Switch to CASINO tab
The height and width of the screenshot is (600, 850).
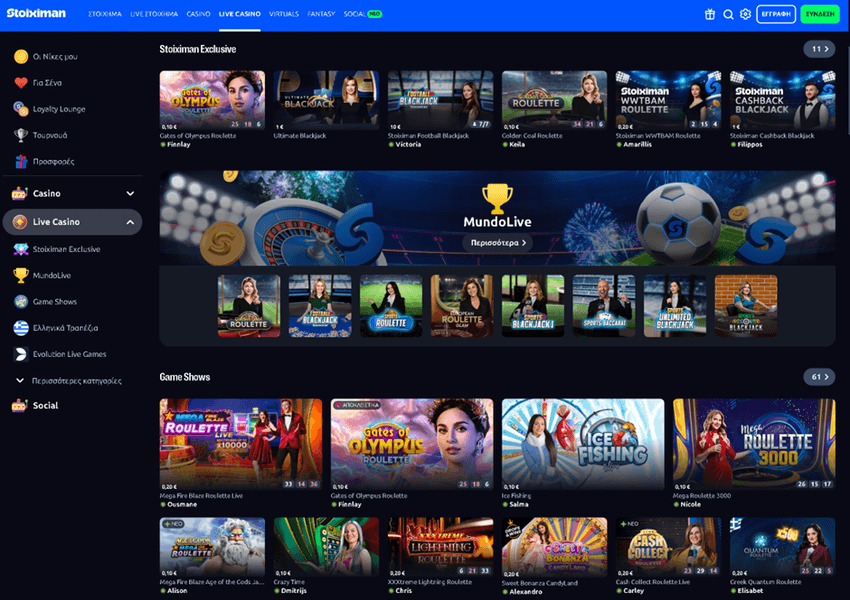[x=198, y=14]
